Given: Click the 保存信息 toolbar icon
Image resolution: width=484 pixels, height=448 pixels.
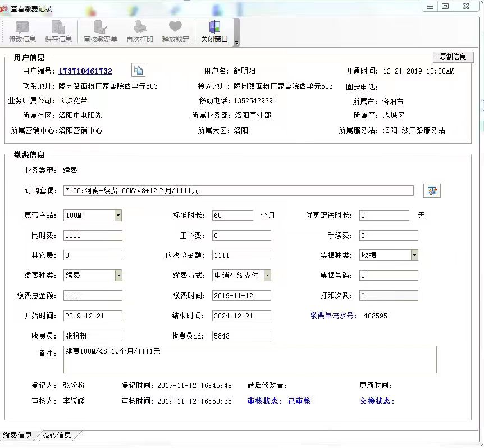Looking at the screenshot, I should pyautogui.click(x=58, y=27).
